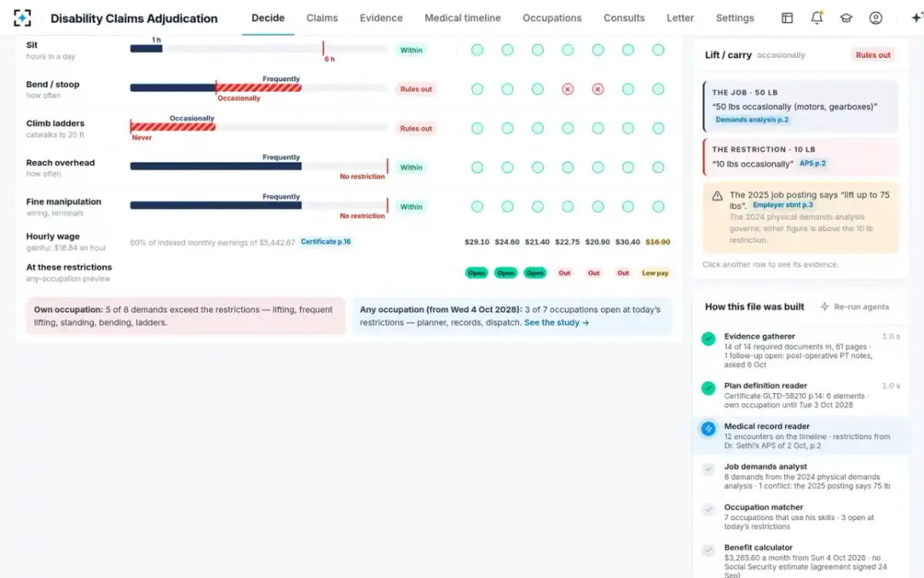This screenshot has width=924, height=578.
Task: Open the layout panel icon in header
Action: tap(787, 18)
